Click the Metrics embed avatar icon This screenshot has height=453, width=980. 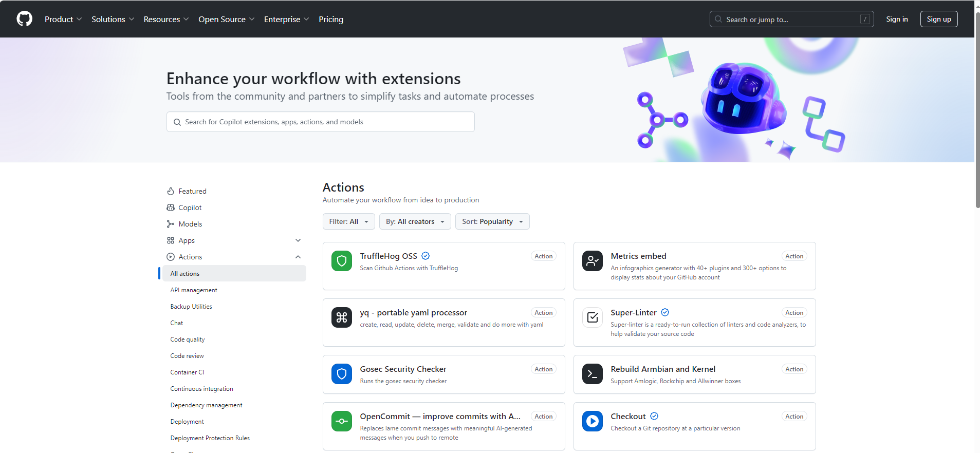point(592,261)
